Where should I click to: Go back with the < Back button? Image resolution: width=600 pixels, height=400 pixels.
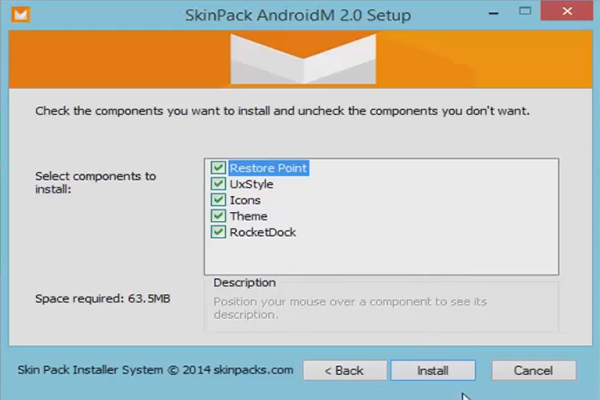pyautogui.click(x=345, y=370)
